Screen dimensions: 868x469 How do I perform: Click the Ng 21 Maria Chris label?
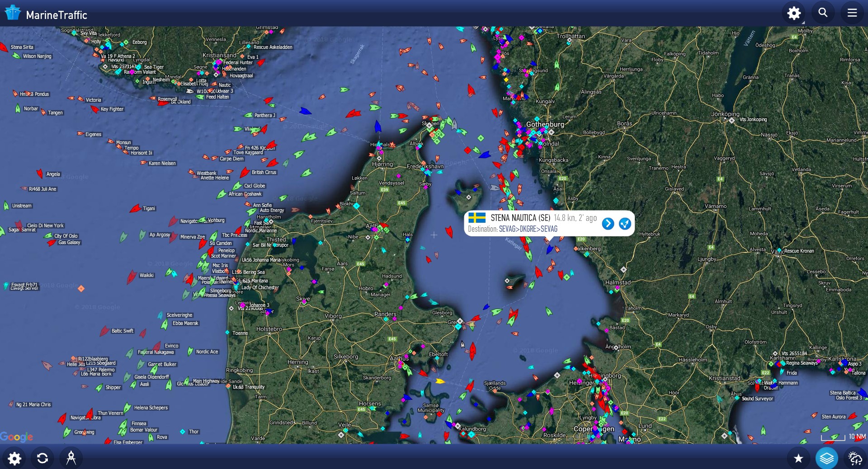coord(33,405)
